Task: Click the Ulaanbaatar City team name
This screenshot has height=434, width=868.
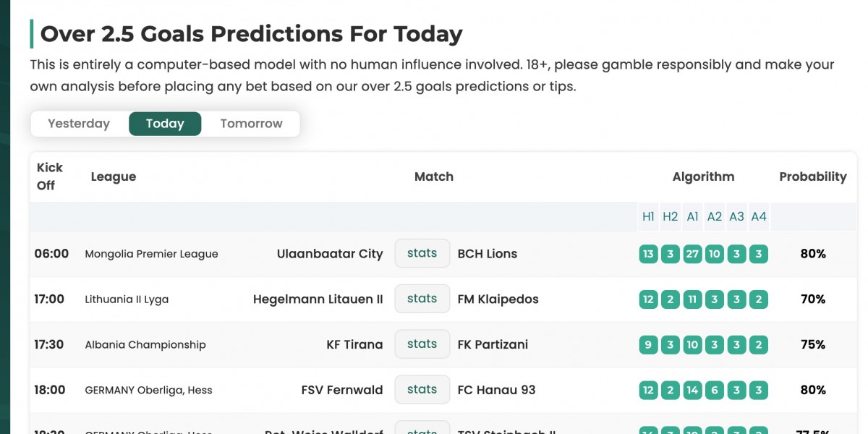Action: (x=330, y=254)
